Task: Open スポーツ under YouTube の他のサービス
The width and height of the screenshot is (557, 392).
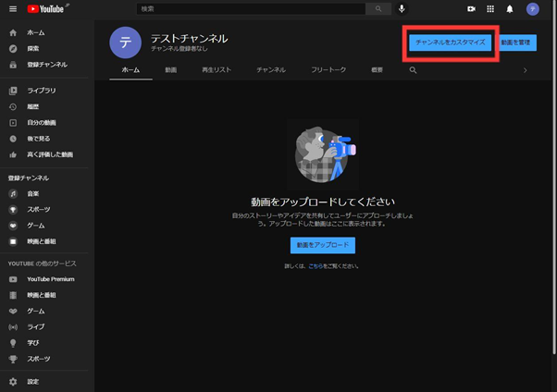Action: click(x=44, y=359)
